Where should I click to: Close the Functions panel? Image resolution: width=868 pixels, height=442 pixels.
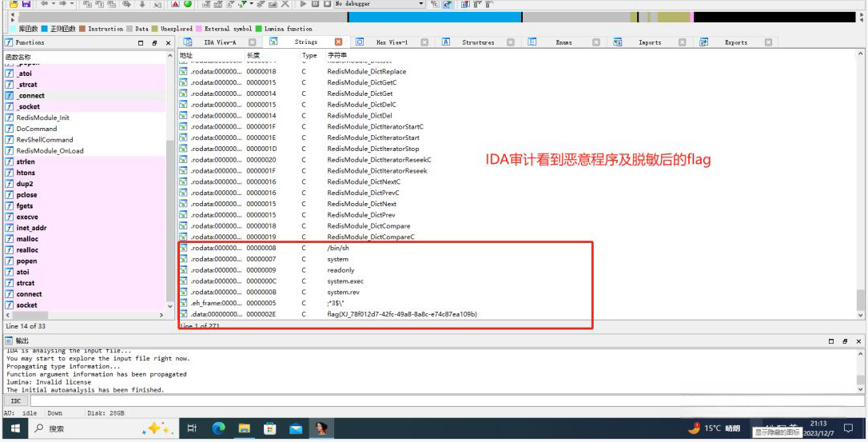tap(169, 42)
